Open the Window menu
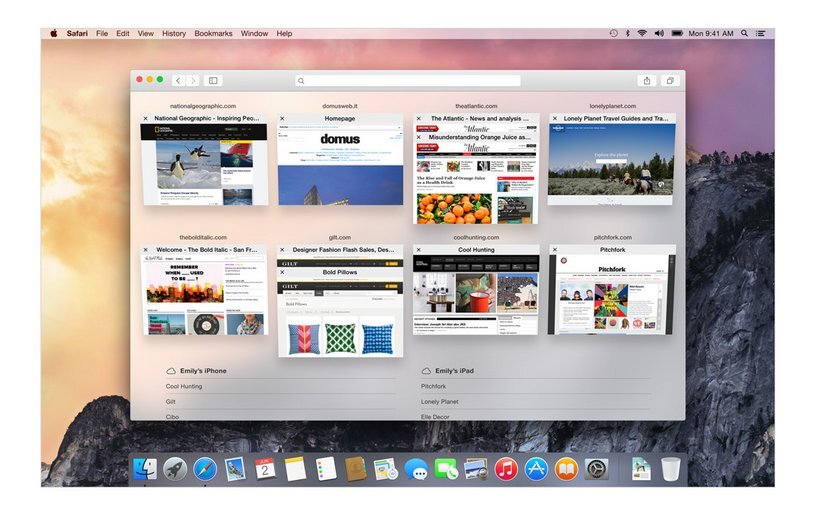The width and height of the screenshot is (815, 525). (254, 33)
